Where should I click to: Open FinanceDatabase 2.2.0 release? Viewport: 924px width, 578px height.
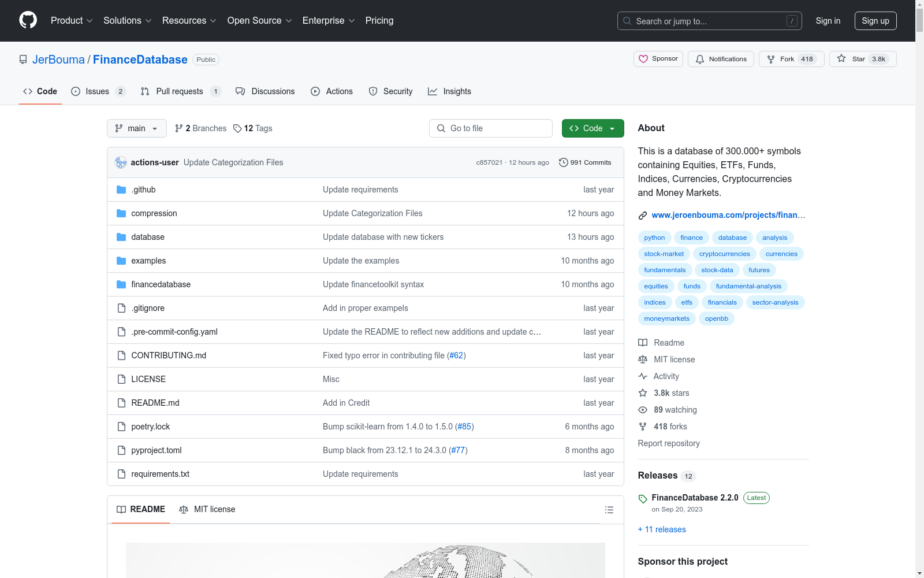pos(695,498)
